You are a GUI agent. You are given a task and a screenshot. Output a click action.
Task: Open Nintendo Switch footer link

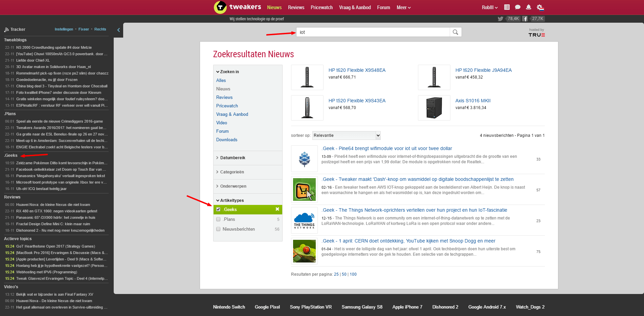point(229,307)
